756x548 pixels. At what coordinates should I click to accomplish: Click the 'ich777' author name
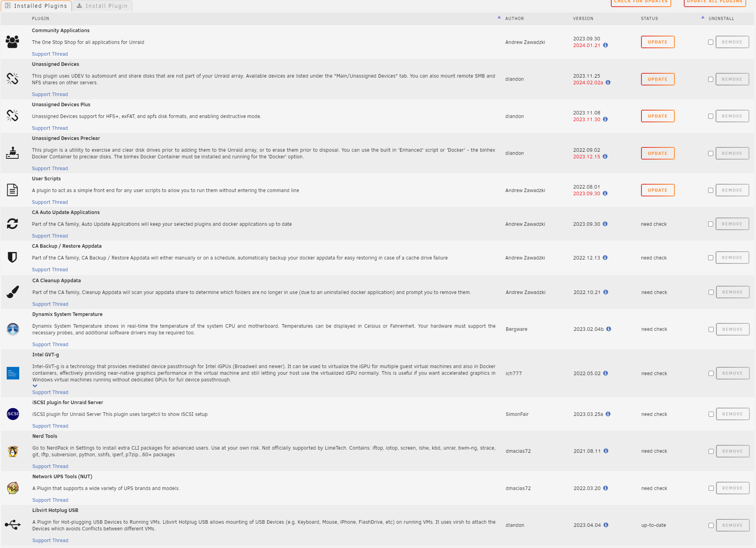coord(514,373)
